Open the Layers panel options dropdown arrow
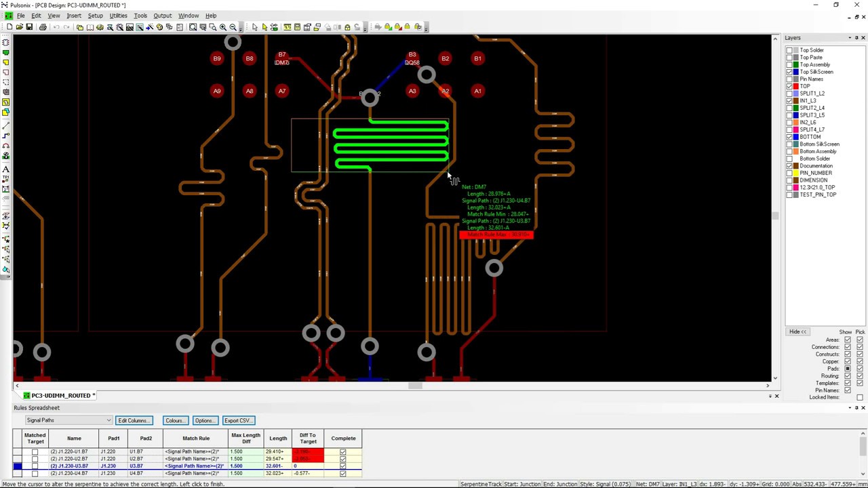 849,38
